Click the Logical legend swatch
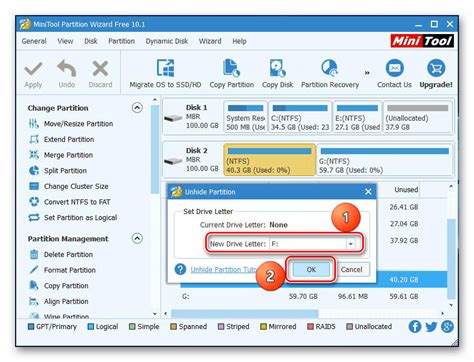Viewport: 474px width, 362px height. tap(90, 327)
